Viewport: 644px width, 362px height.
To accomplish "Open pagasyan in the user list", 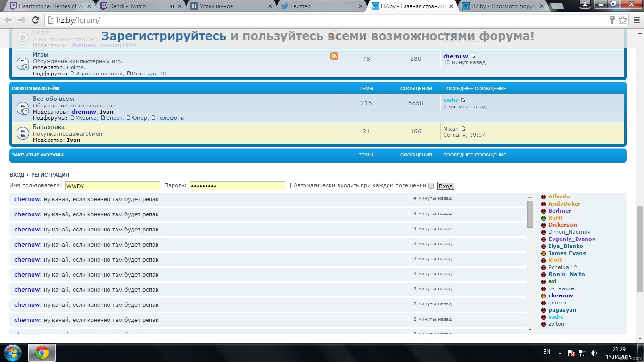I will [x=562, y=310].
